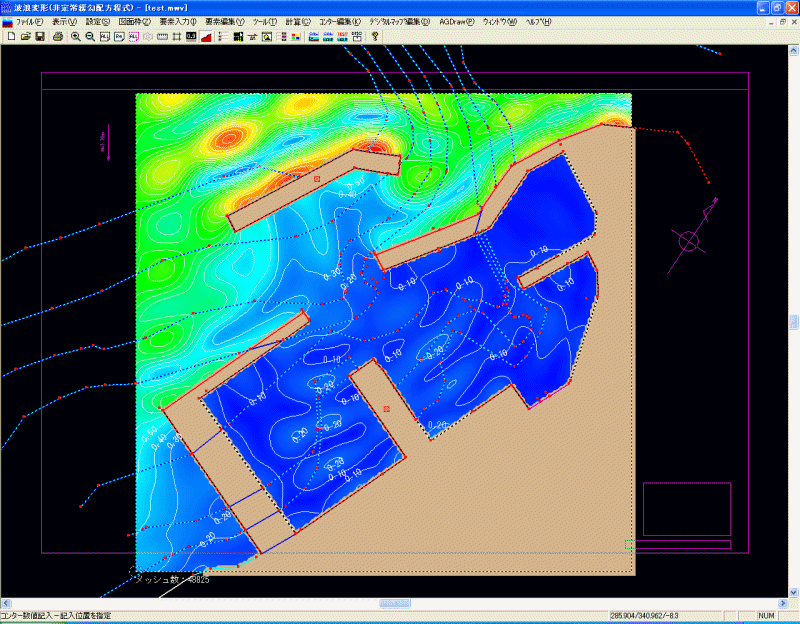The height and width of the screenshot is (624, 800).
Task: Click the red TEST toolbar icon
Action: coord(342,36)
